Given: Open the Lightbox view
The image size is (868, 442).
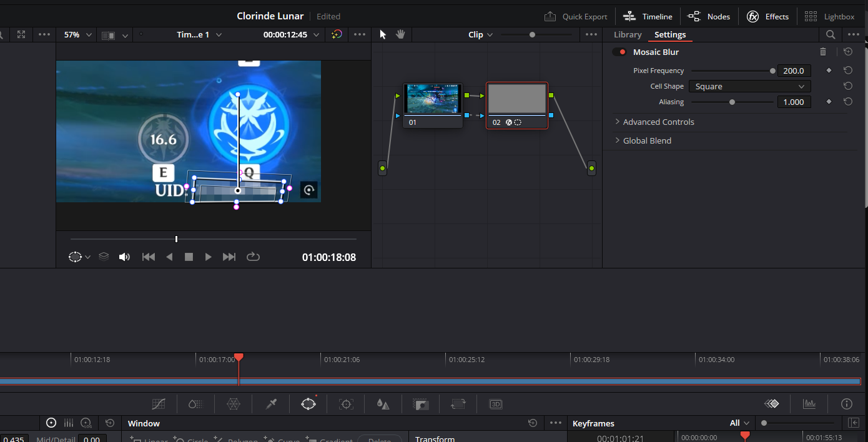Looking at the screenshot, I should [829, 16].
